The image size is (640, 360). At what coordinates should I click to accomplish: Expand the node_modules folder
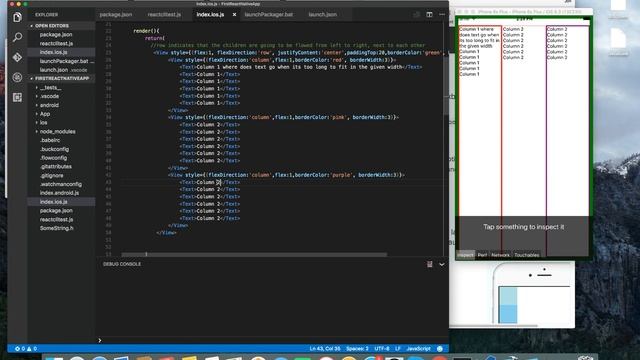58,132
